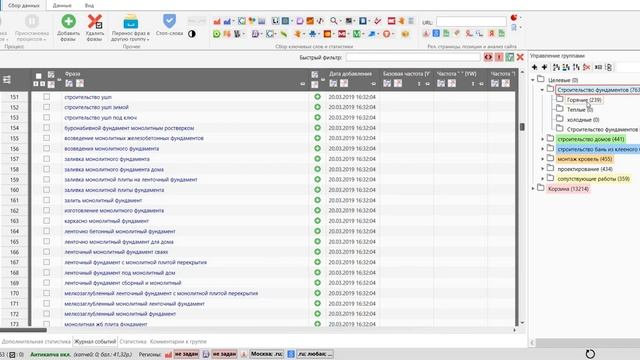Click the red Удалить фразы cross icon
Screen dimensions: 640x360
pyautogui.click(x=95, y=22)
